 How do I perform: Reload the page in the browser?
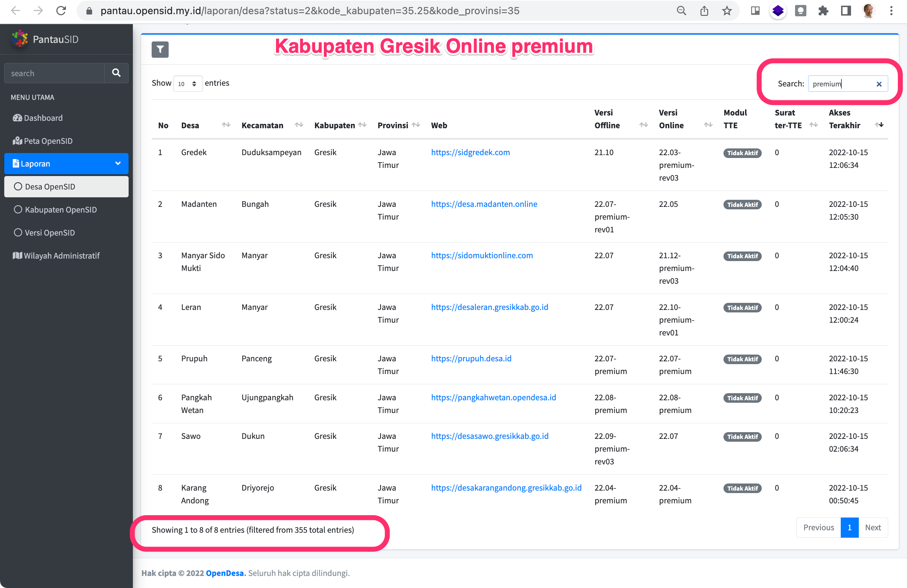(x=61, y=10)
